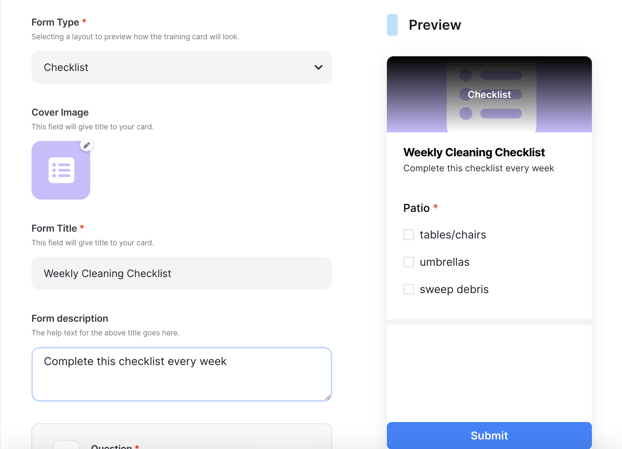Click the Cover Image label
Screen dimensions: 622x449
[60, 113]
